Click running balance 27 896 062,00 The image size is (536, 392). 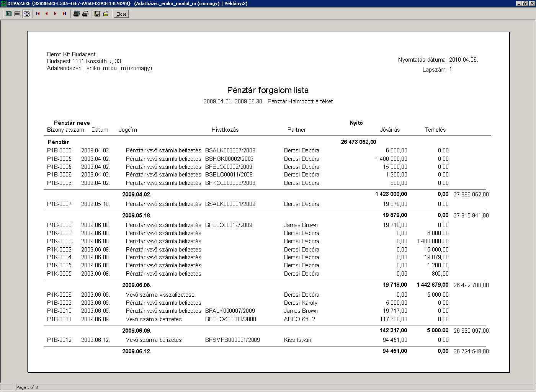tap(471, 194)
